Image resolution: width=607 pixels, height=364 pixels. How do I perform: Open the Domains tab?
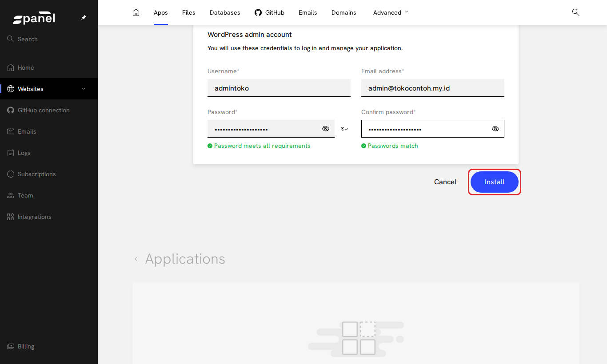pos(344,12)
